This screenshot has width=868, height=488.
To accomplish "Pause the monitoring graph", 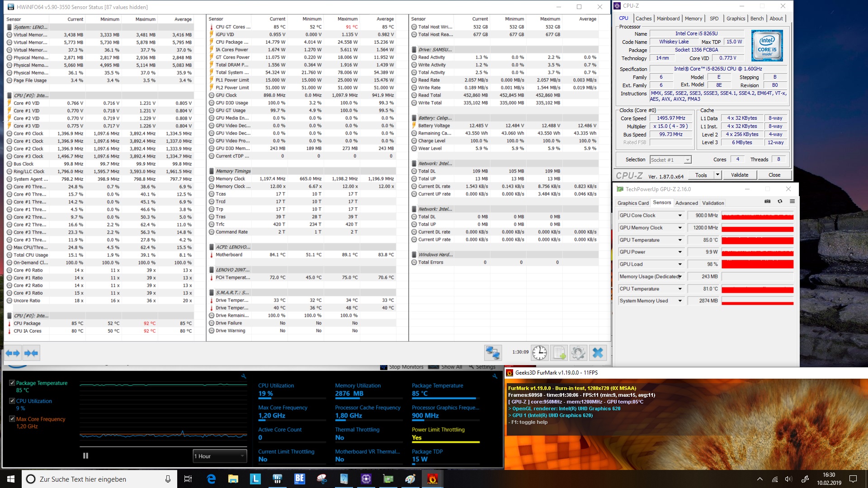I will pyautogui.click(x=85, y=456).
